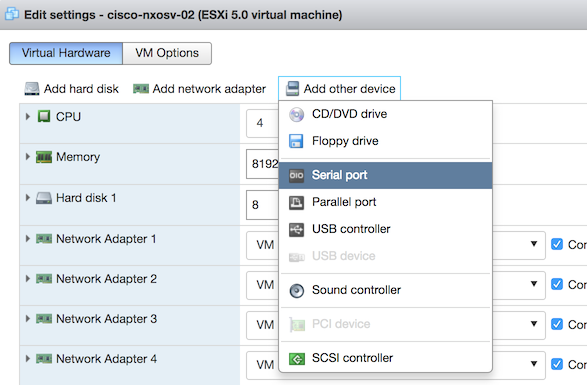Screen dimensions: 587x385
Task: Click the Parallel port icon
Action: click(x=296, y=203)
